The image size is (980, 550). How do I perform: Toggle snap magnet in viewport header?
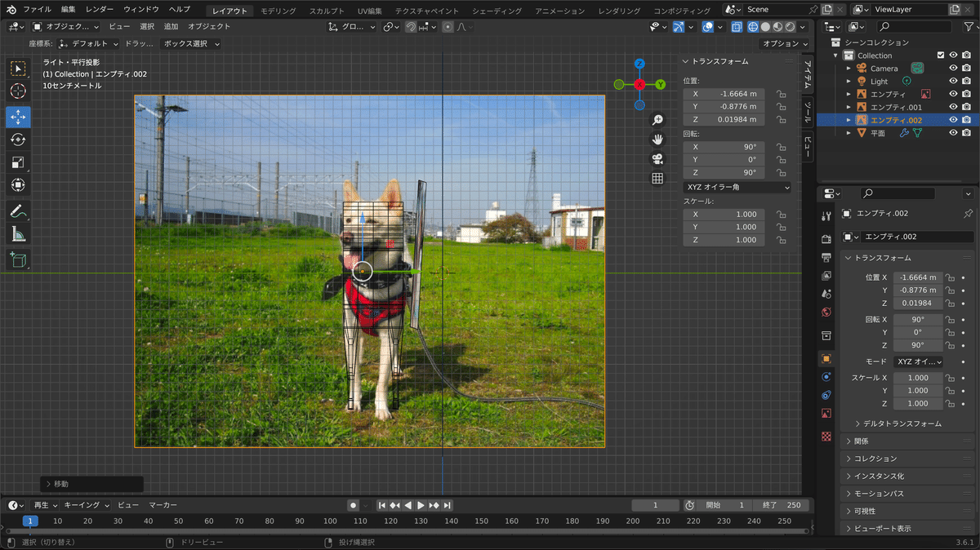coord(412,27)
